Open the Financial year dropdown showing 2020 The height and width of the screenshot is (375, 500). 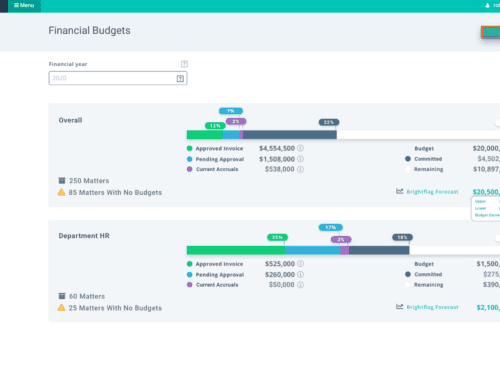tap(118, 78)
